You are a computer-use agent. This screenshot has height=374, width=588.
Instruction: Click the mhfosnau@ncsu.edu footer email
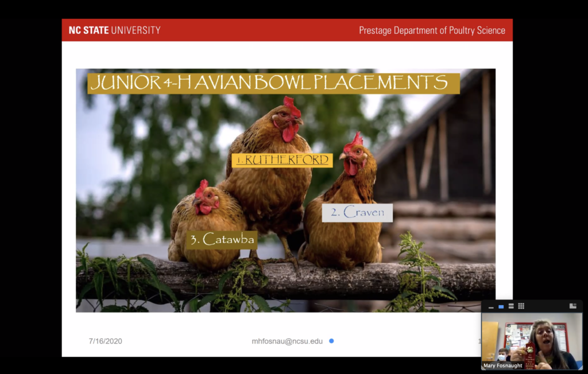point(287,341)
